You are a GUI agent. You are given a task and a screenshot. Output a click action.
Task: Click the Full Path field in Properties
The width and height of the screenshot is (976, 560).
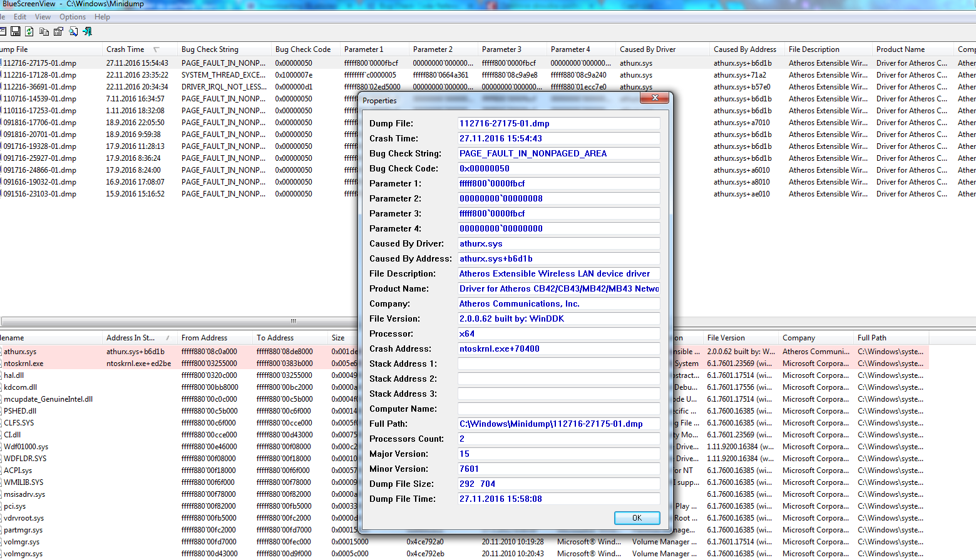pyautogui.click(x=558, y=424)
